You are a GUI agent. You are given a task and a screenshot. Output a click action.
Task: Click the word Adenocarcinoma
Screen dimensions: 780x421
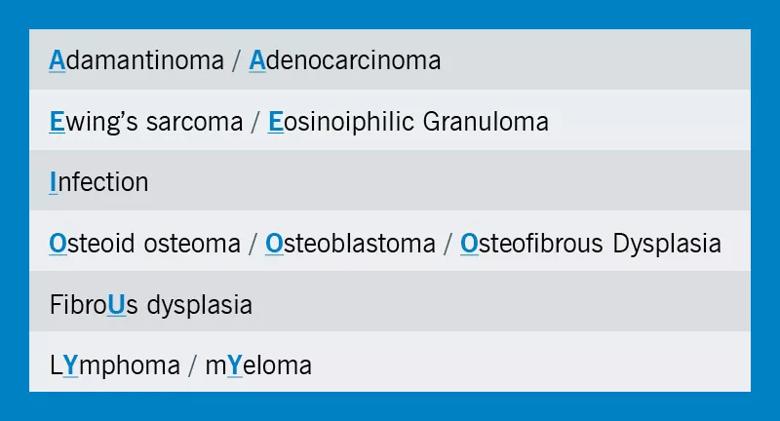(345, 61)
